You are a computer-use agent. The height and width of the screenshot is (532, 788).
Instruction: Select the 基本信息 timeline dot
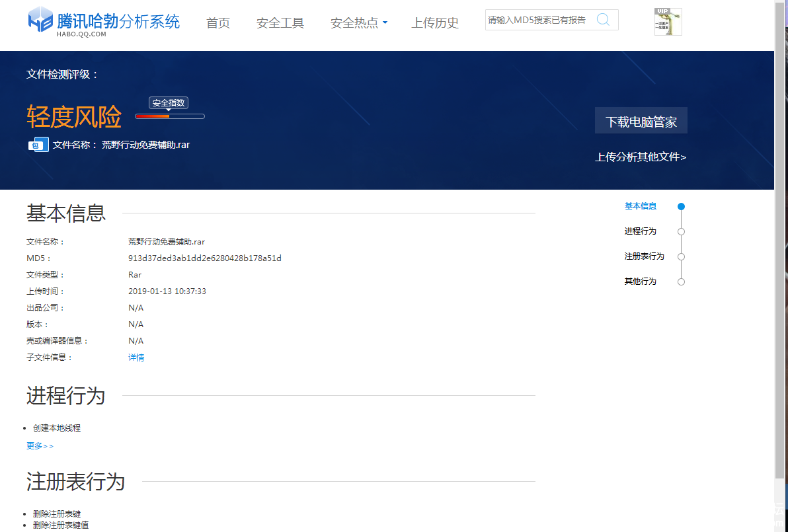pos(681,206)
